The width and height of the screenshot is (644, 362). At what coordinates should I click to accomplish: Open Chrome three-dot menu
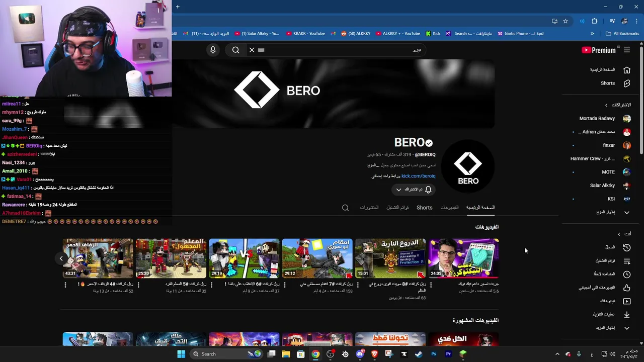click(x=637, y=21)
